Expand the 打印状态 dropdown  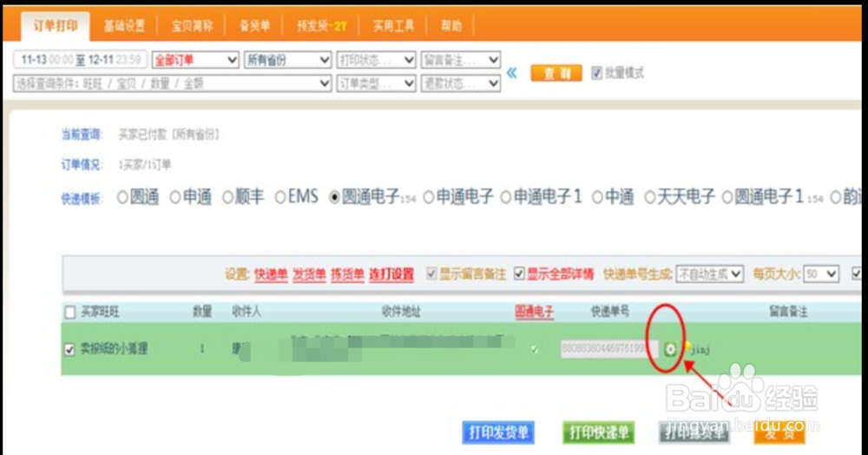pos(377,60)
